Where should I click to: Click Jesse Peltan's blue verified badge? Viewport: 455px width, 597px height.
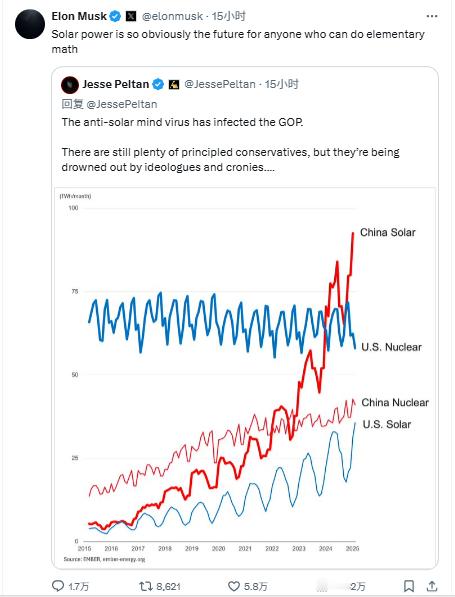[158, 84]
